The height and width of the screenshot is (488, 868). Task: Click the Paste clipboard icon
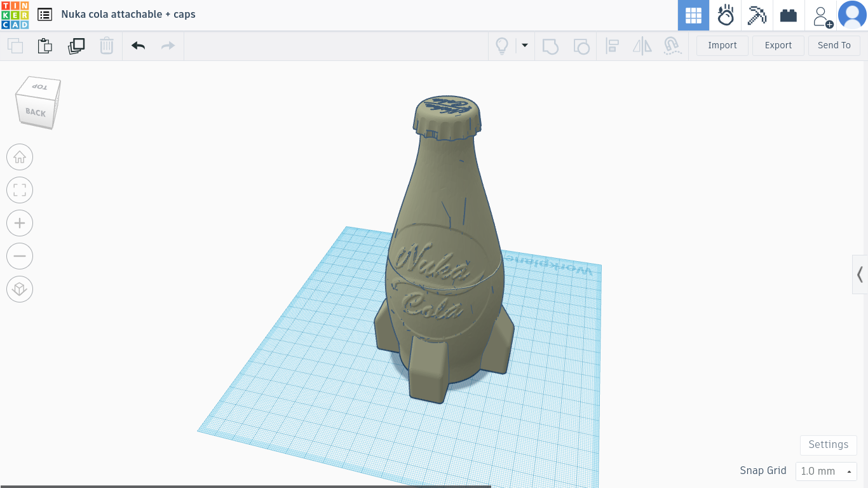click(x=45, y=46)
